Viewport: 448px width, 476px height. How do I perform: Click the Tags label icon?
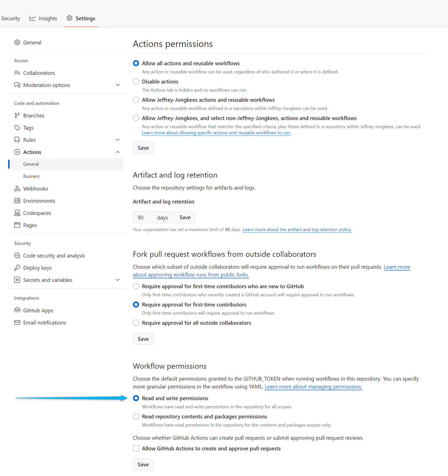[x=17, y=128]
